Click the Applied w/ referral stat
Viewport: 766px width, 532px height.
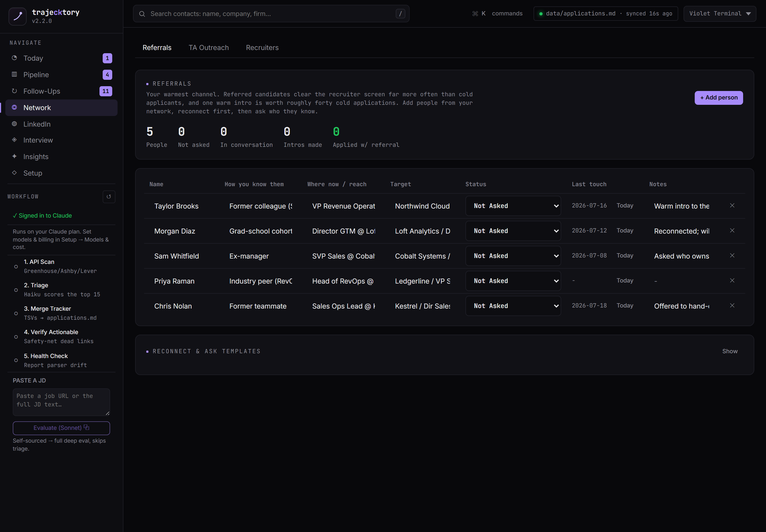coord(366,137)
